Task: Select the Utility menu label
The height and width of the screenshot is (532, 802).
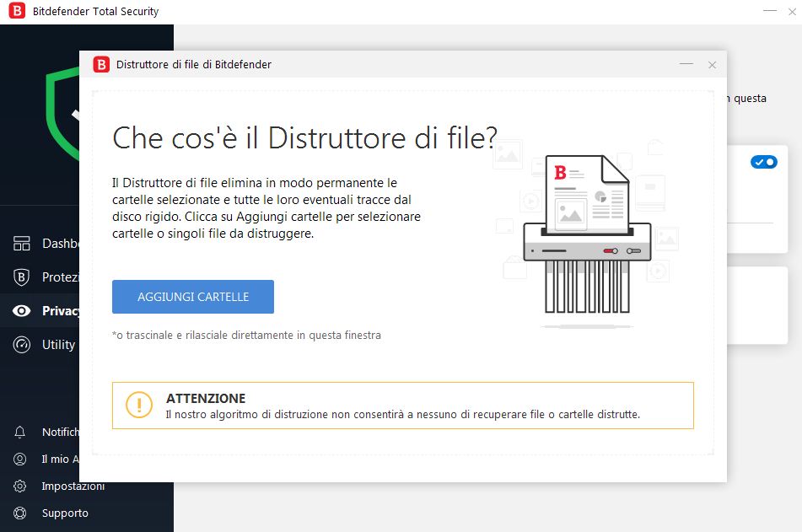Action: point(59,345)
